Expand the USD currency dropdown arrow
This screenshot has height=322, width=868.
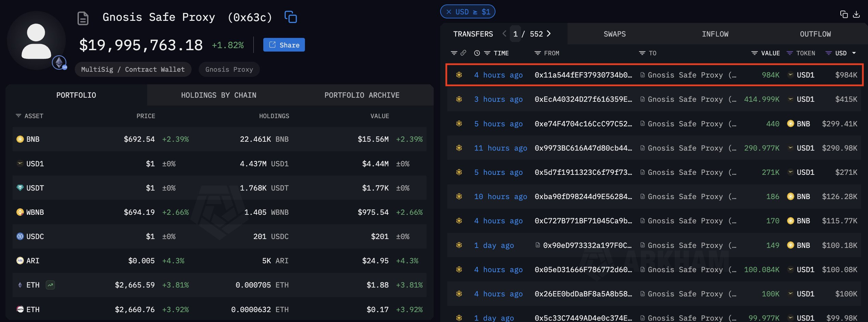click(x=854, y=53)
